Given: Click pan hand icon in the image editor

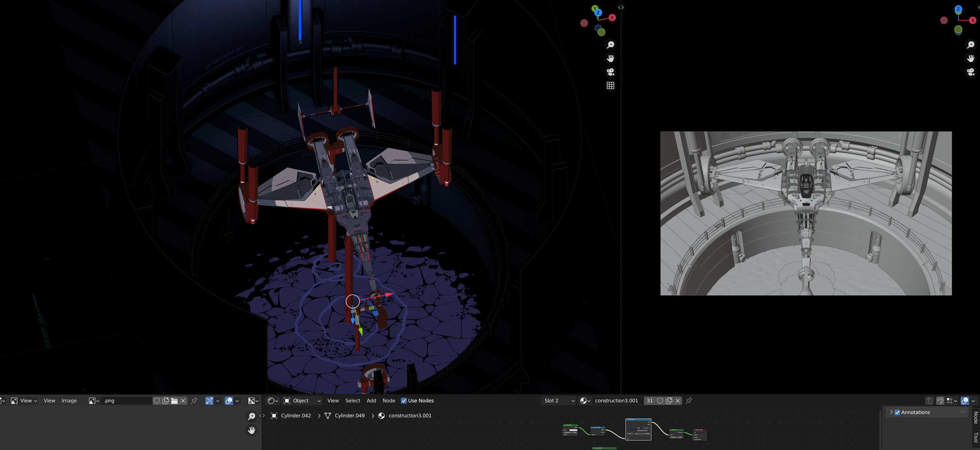Looking at the screenshot, I should click(252, 430).
